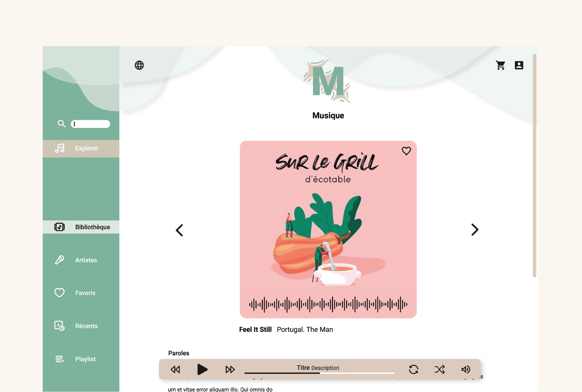Open the language globe icon
Screen dimensions: 582x392
click(139, 65)
